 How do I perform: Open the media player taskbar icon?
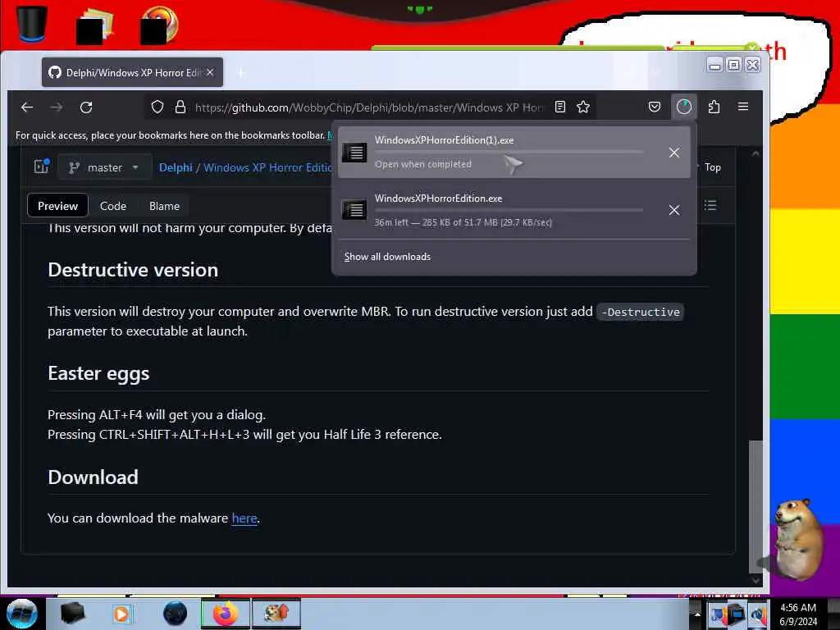coord(121,614)
